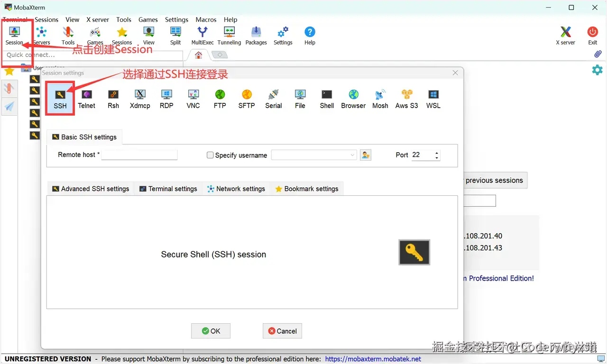
Task: Open the Servers toolbar icon
Action: [x=41, y=36]
